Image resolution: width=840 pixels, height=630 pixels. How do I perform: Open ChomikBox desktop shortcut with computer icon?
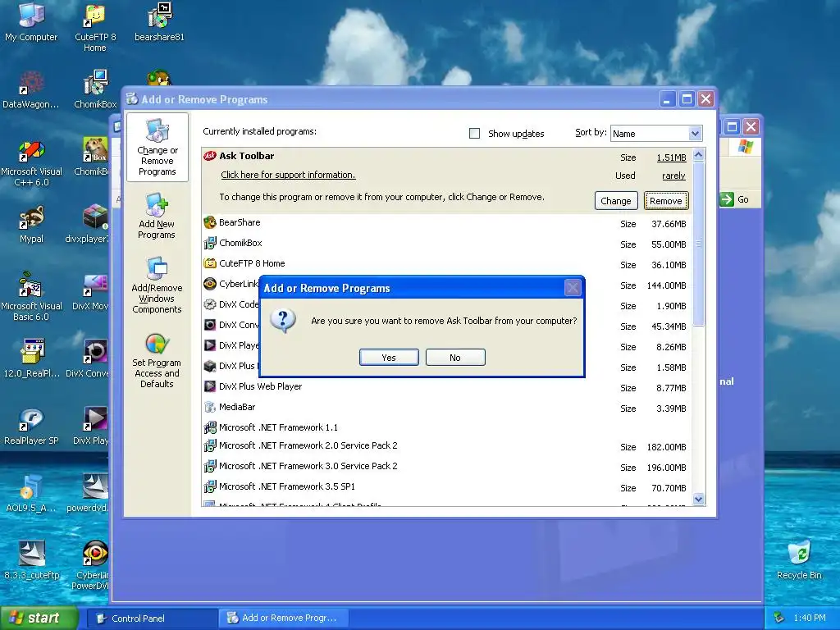[x=95, y=89]
